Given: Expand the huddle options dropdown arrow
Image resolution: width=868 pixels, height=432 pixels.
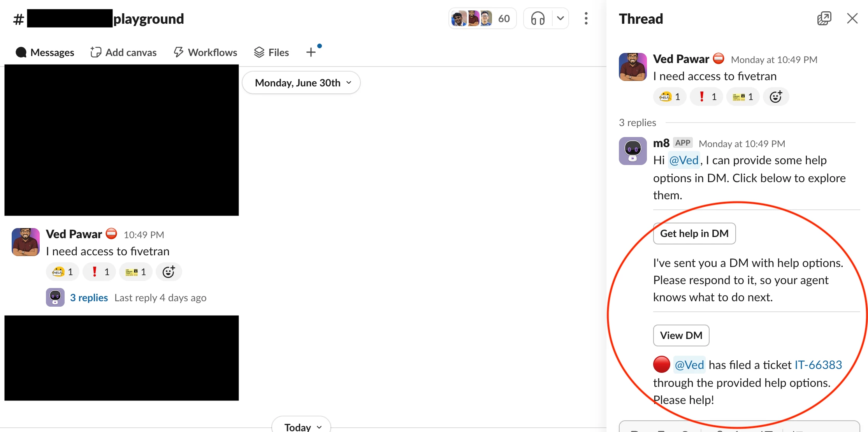Looking at the screenshot, I should pos(561,18).
